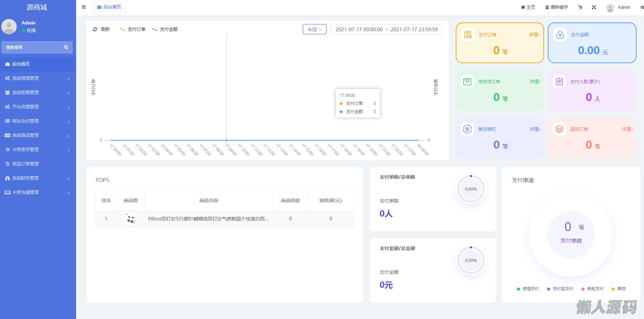Screen dimensions: 644x319
Task: Click the 退款订单 layers icon
Action: tap(559, 129)
